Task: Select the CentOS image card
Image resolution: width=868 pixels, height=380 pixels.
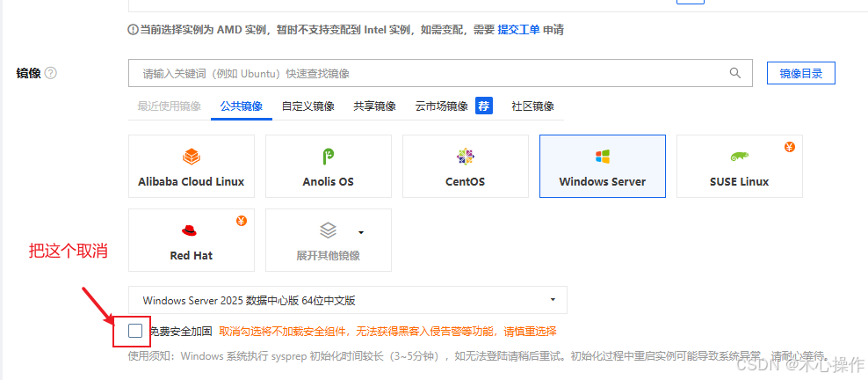Action: (466, 166)
